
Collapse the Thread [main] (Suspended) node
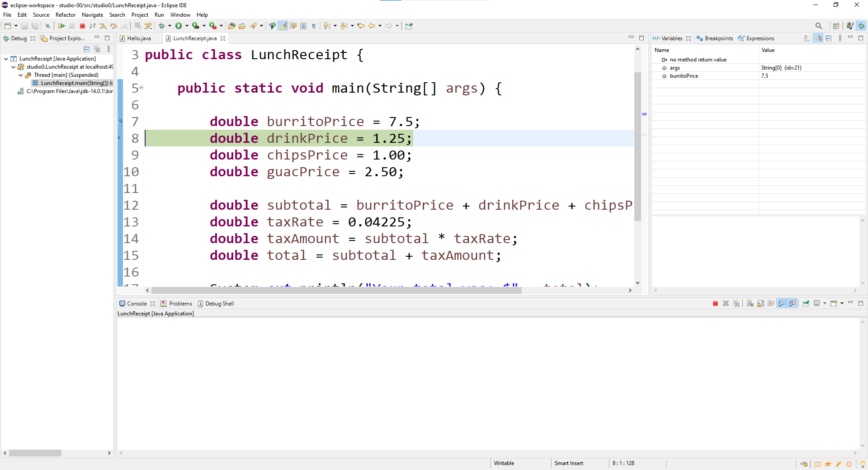[20, 75]
